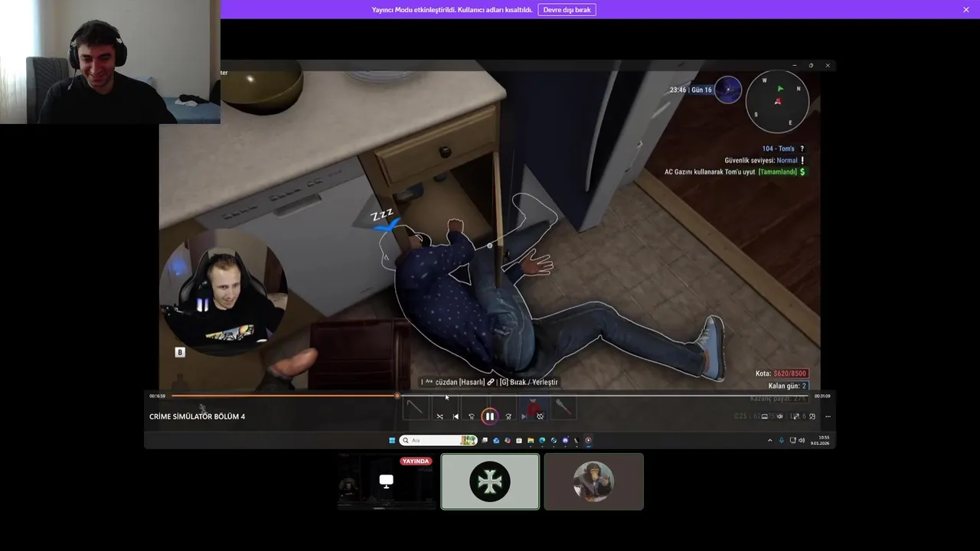The height and width of the screenshot is (551, 980).
Task: Select the YAYINDA screen share tile
Action: coord(386,481)
